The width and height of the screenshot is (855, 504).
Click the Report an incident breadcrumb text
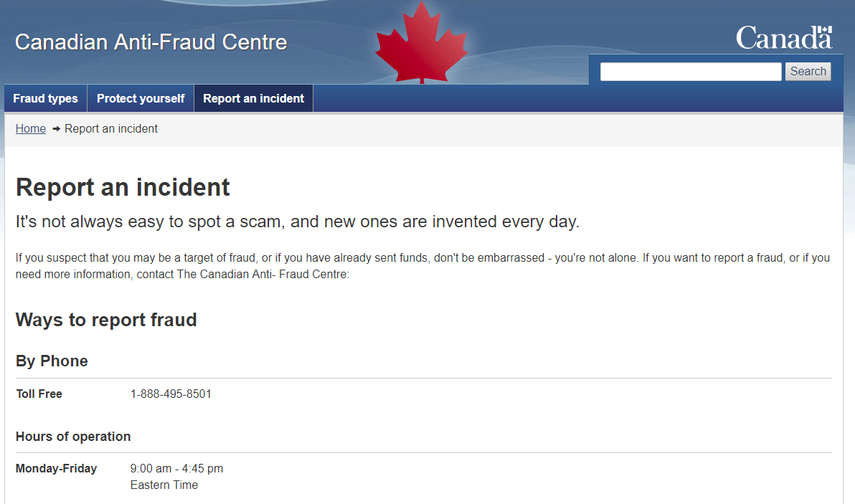click(x=111, y=129)
